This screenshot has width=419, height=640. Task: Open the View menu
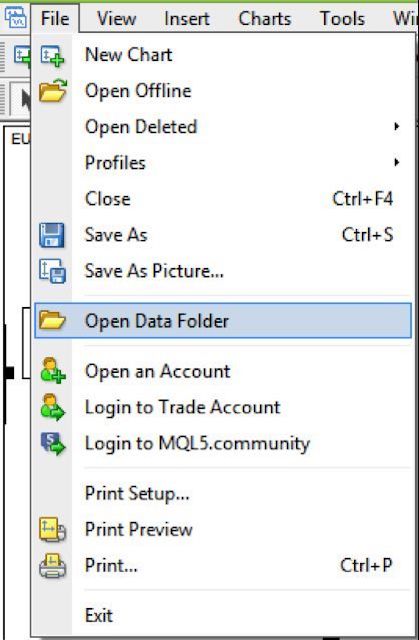[x=117, y=19]
